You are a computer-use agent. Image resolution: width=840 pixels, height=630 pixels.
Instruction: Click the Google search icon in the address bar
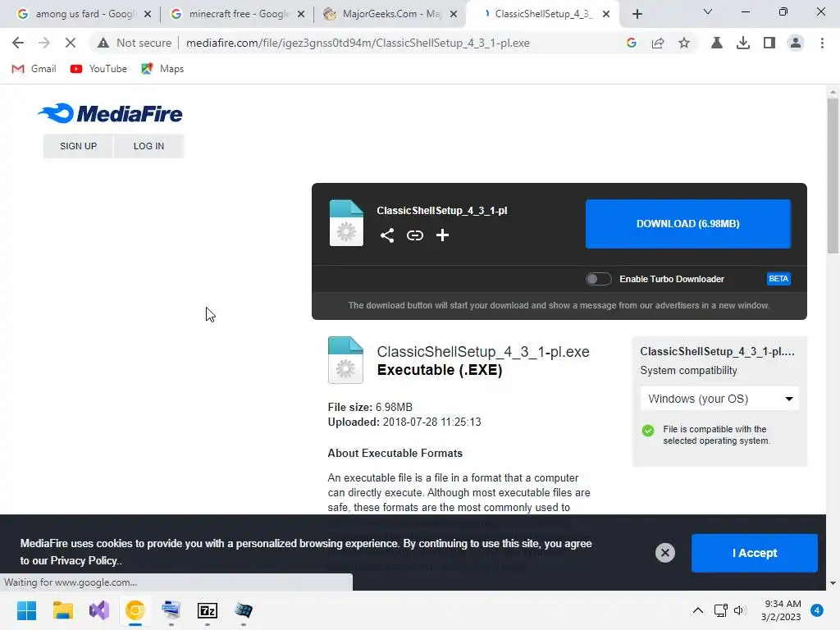point(631,43)
